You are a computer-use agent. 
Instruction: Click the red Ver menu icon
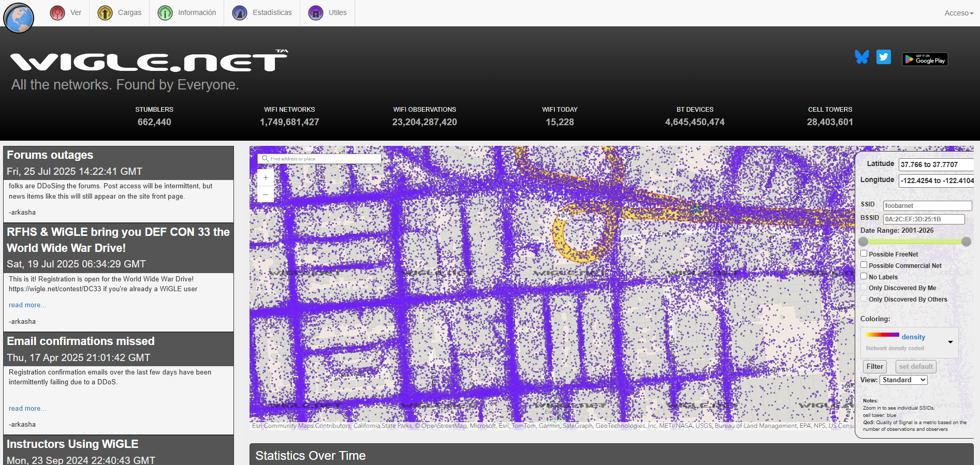57,13
